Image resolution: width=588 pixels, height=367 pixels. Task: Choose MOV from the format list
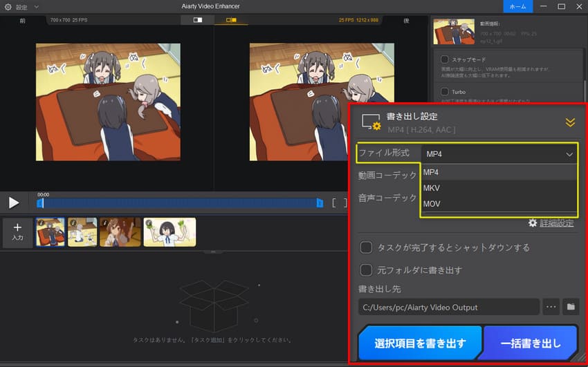coord(499,204)
